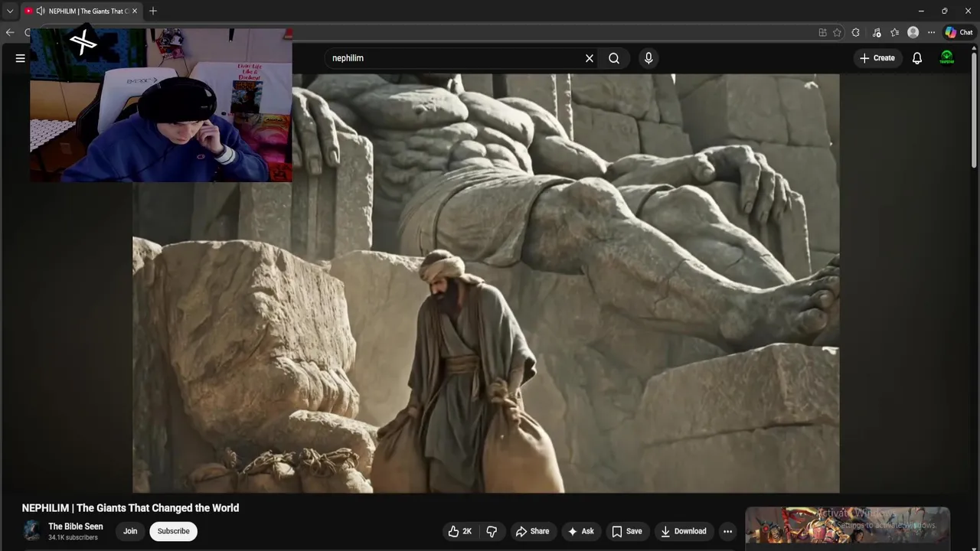Viewport: 980px width, 551px height.
Task: Clear the 'nephilim' search query
Action: click(x=590, y=58)
